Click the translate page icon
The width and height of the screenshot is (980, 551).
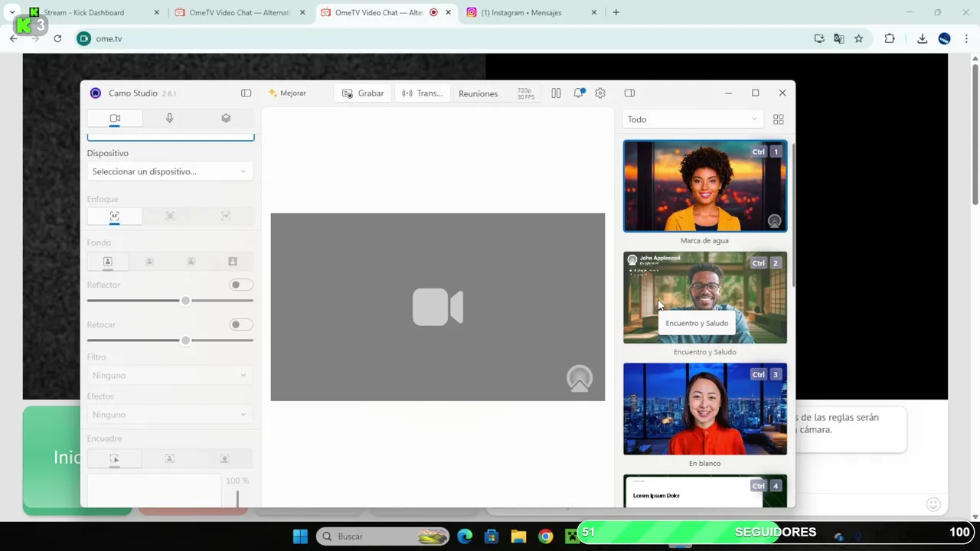(839, 38)
